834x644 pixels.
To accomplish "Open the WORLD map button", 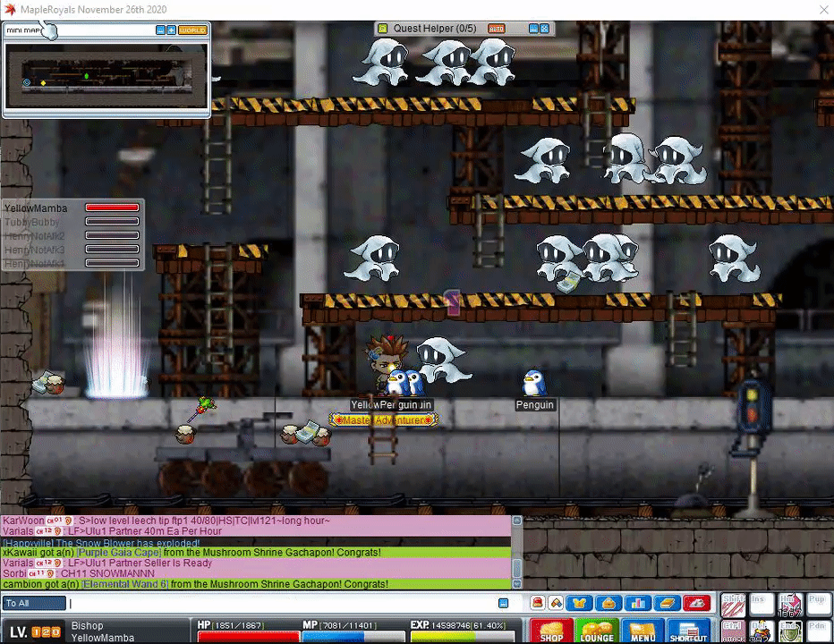I will (x=192, y=30).
